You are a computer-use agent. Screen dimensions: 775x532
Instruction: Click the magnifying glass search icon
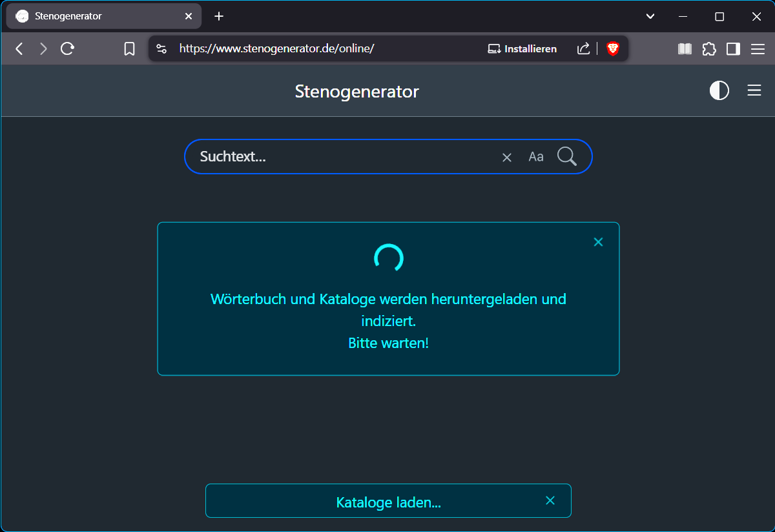[x=566, y=156]
